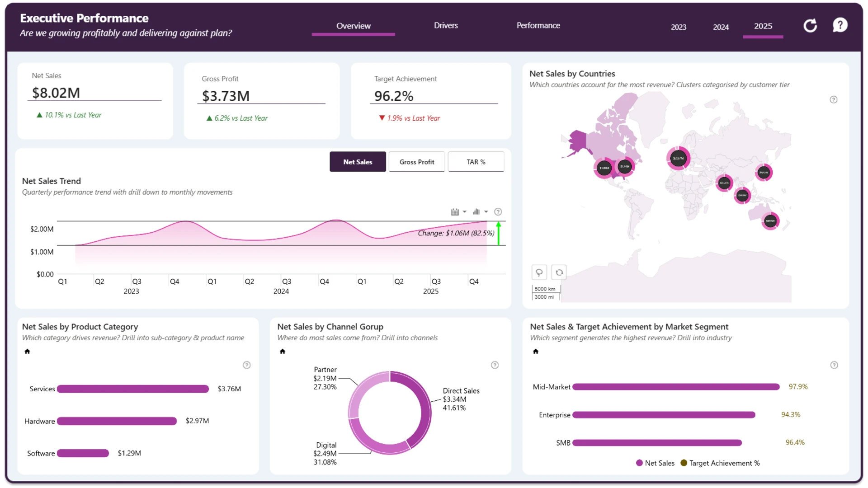The image size is (868, 488).
Task: Select the 2024 year filter
Action: tap(721, 27)
